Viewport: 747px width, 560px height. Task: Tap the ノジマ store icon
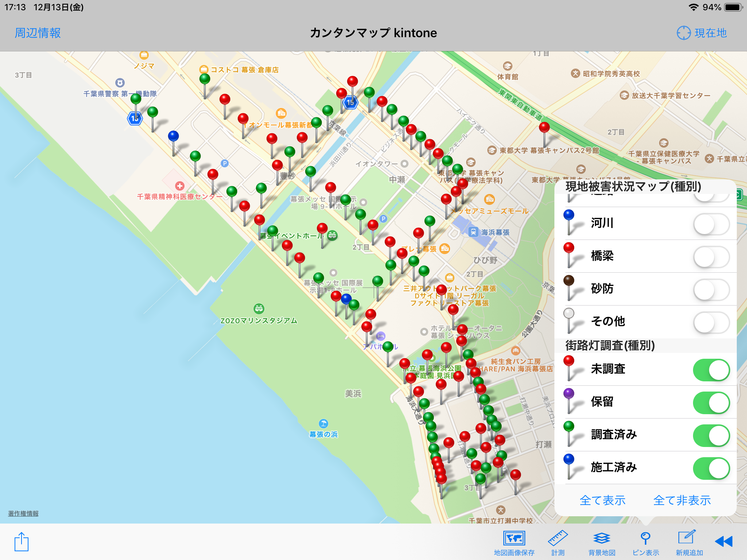(x=144, y=55)
